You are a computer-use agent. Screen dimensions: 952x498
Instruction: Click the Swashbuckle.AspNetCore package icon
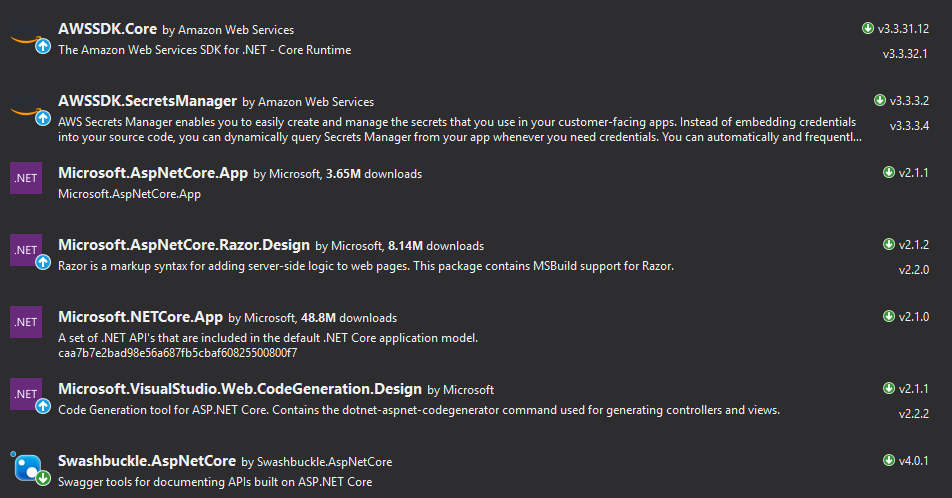(28, 468)
